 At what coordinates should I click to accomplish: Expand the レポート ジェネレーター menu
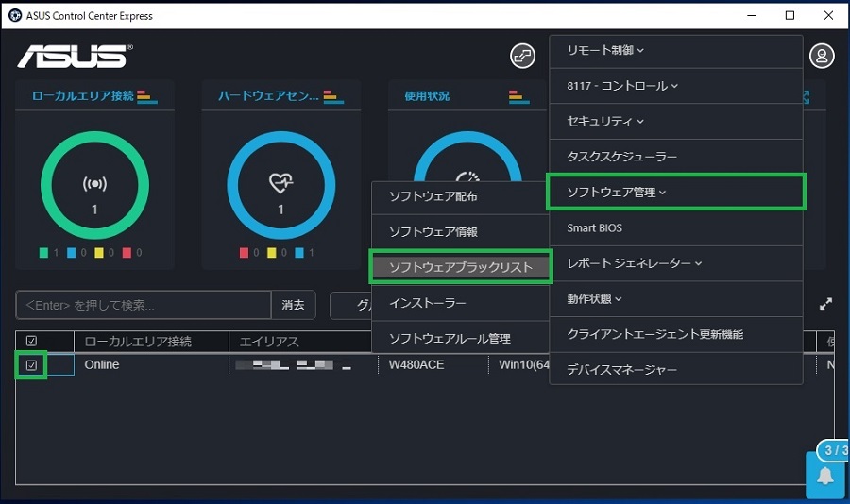[676, 263]
